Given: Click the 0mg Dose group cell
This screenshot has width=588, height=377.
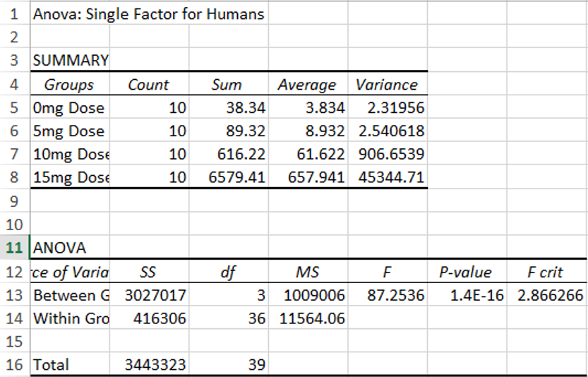Looking at the screenshot, I should (69, 108).
